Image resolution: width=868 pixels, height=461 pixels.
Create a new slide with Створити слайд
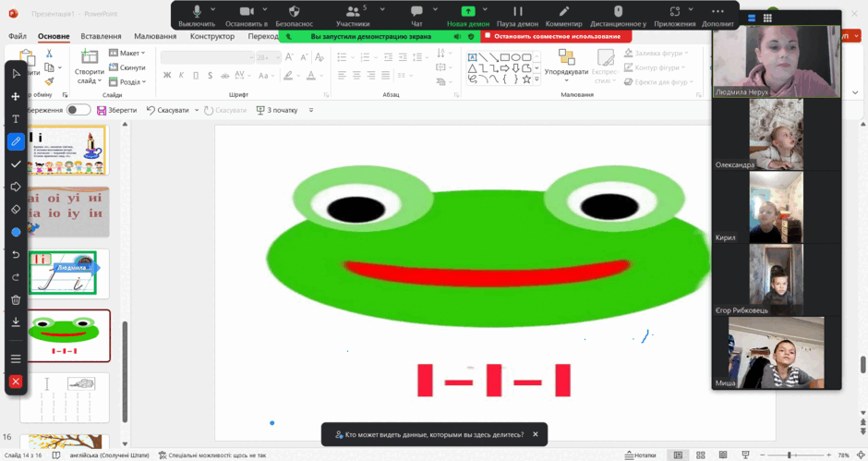pyautogui.click(x=90, y=67)
